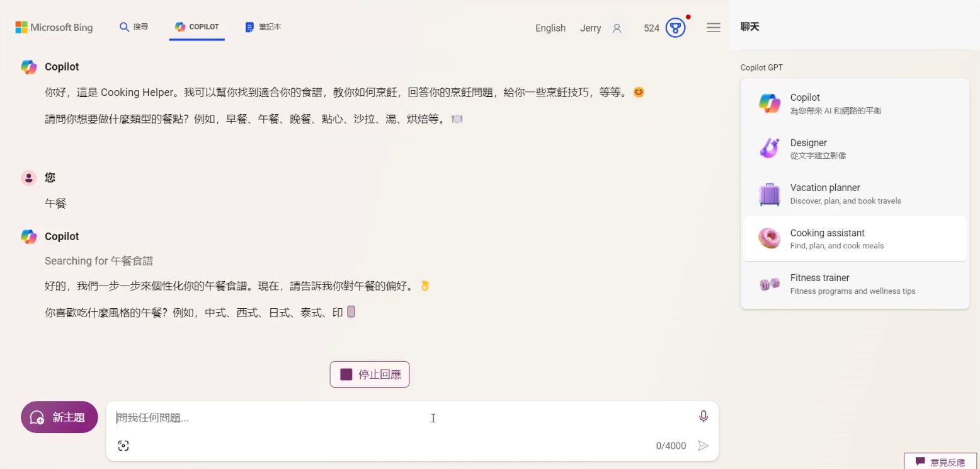Click the 請問你想要做什麼類型的餐點 question line
Viewport: 980px width, 469px height.
[x=254, y=119]
